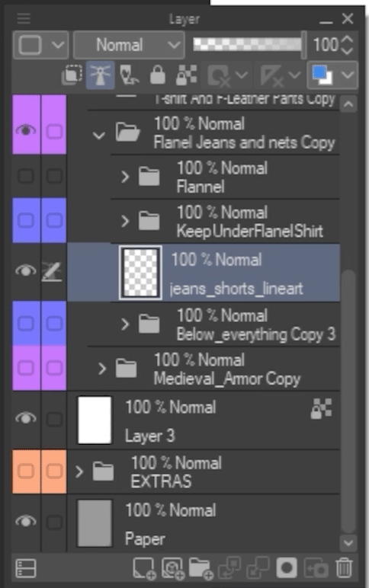This screenshot has height=588, width=369.
Task: Delete layer with trash can icon
Action: tap(344, 567)
